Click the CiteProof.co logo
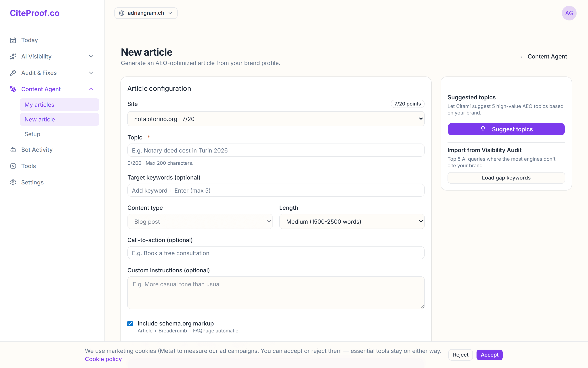Viewport: 588px width, 368px height. [35, 13]
